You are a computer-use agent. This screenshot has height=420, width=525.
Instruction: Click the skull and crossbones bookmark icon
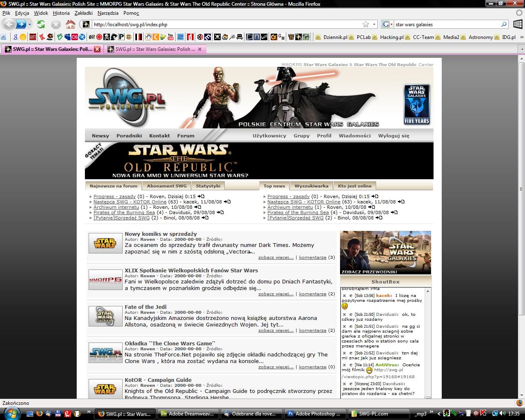tap(107, 37)
